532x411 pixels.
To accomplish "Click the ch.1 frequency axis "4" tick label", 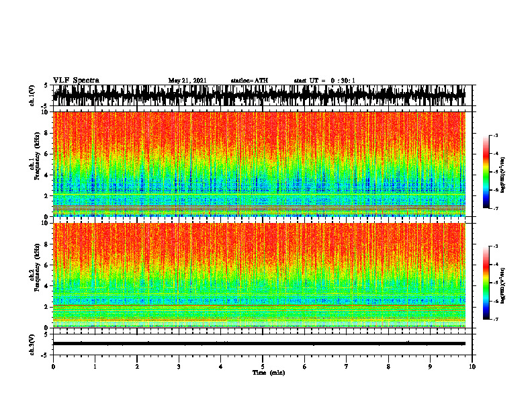I will point(47,175).
